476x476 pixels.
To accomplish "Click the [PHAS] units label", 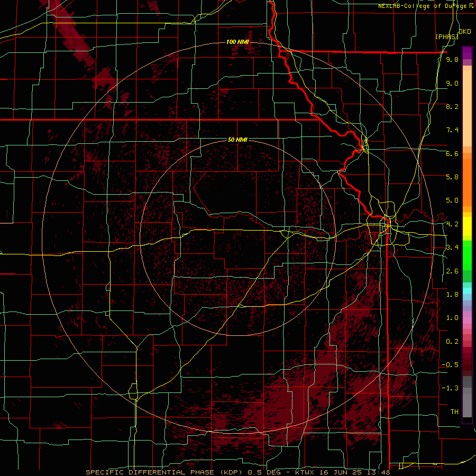I will (447, 36).
